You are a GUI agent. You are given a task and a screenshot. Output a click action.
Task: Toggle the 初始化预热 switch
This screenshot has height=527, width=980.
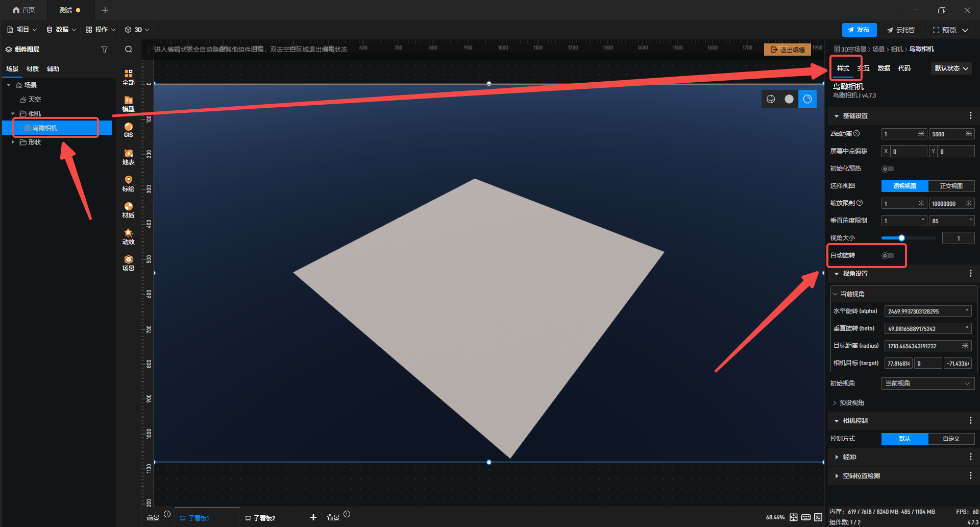(x=888, y=169)
